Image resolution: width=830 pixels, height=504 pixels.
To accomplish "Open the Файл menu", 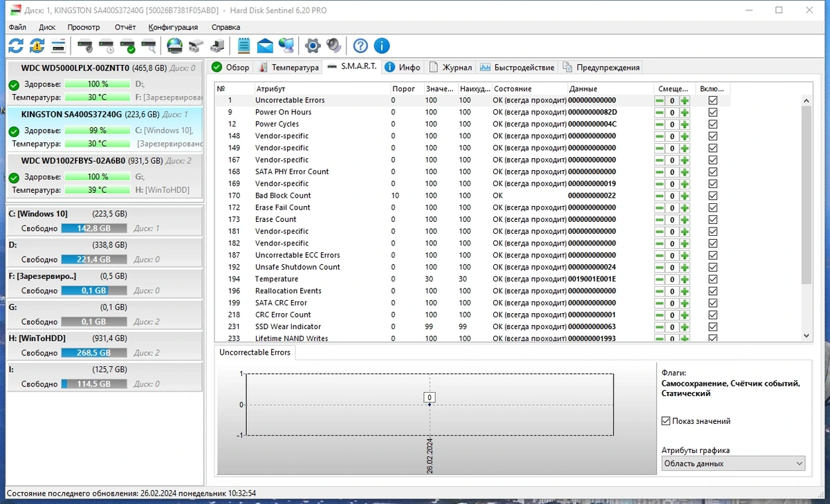I will pos(18,27).
